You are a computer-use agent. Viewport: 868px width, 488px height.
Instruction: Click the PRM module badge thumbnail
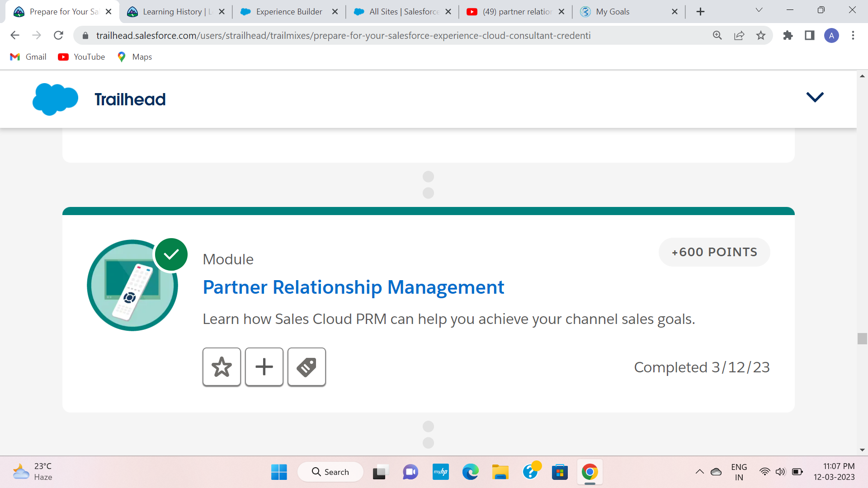132,285
